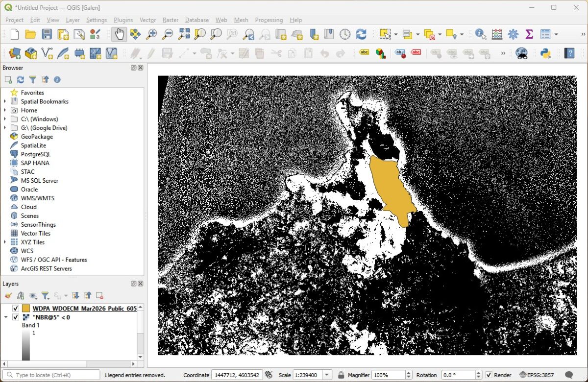Open the Python Console icon
Screen dimensions: 588x382
545,53
